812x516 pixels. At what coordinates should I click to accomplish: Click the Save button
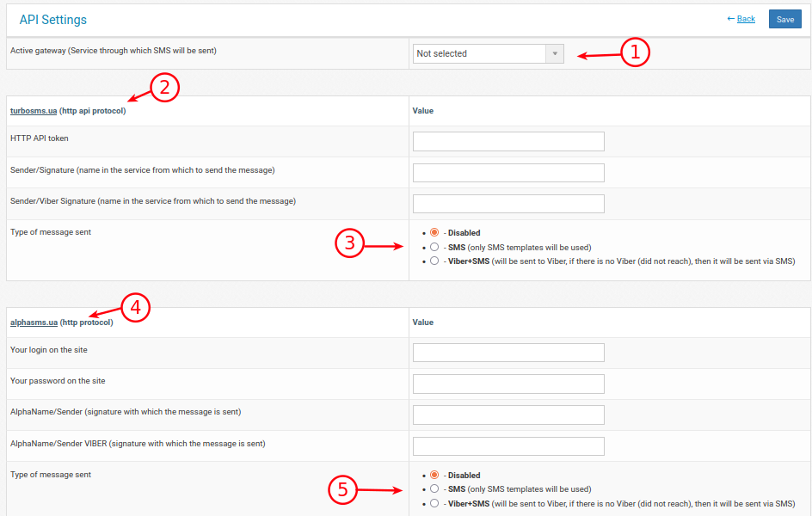coord(784,19)
